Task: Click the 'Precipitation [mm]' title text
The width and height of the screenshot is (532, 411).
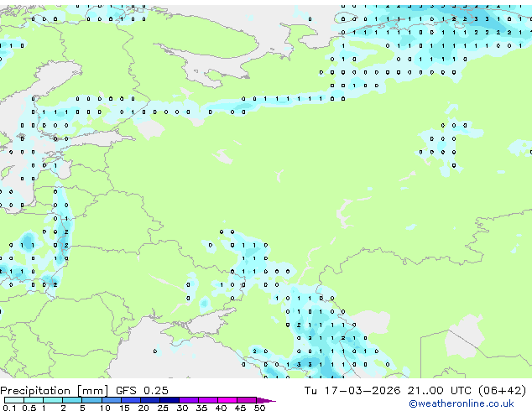Action: coord(55,391)
